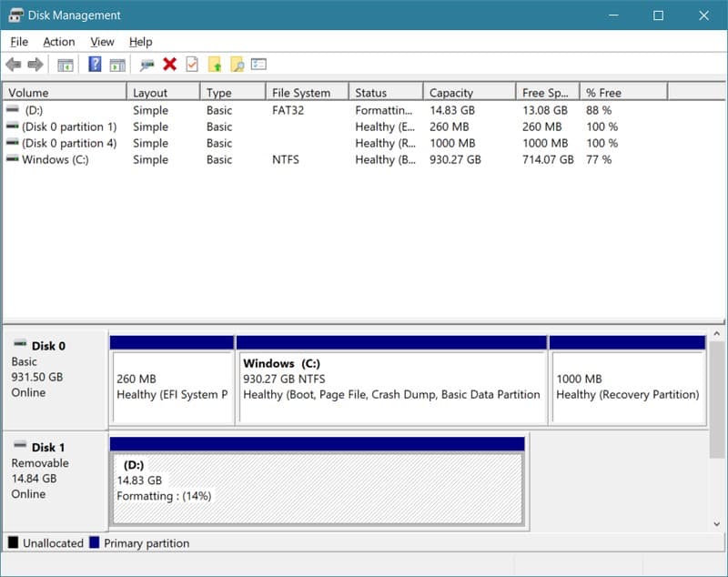
Task: Click the Back arrow in the toolbar
Action: (x=13, y=65)
